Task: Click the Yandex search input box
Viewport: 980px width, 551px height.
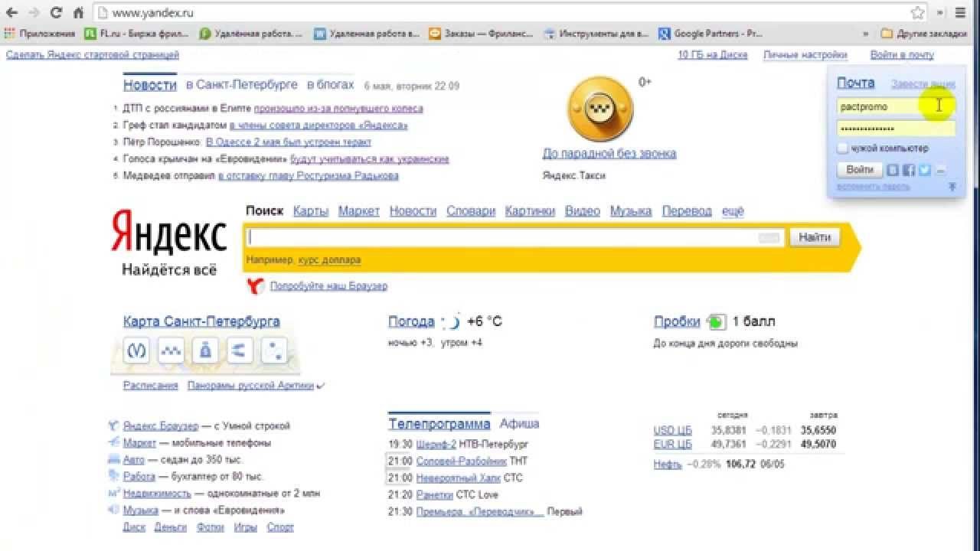Action: 514,237
